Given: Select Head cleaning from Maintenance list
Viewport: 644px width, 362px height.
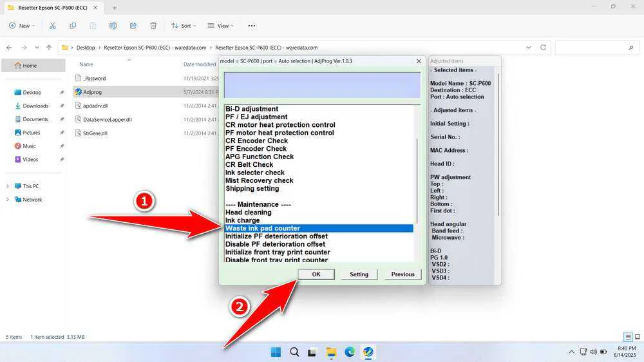Looking at the screenshot, I should click(249, 213).
